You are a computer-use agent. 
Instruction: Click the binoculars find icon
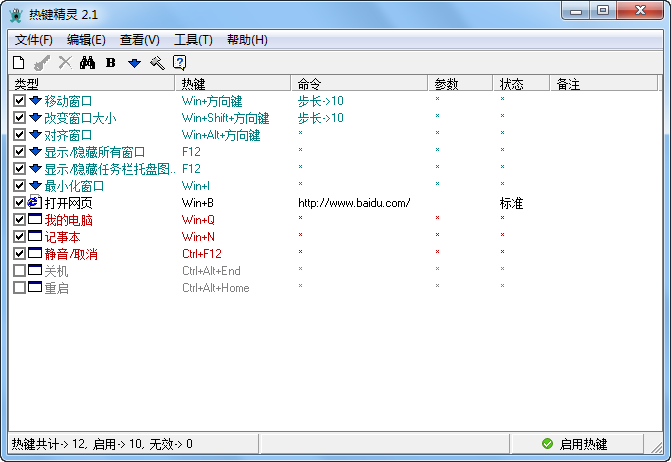click(x=87, y=63)
